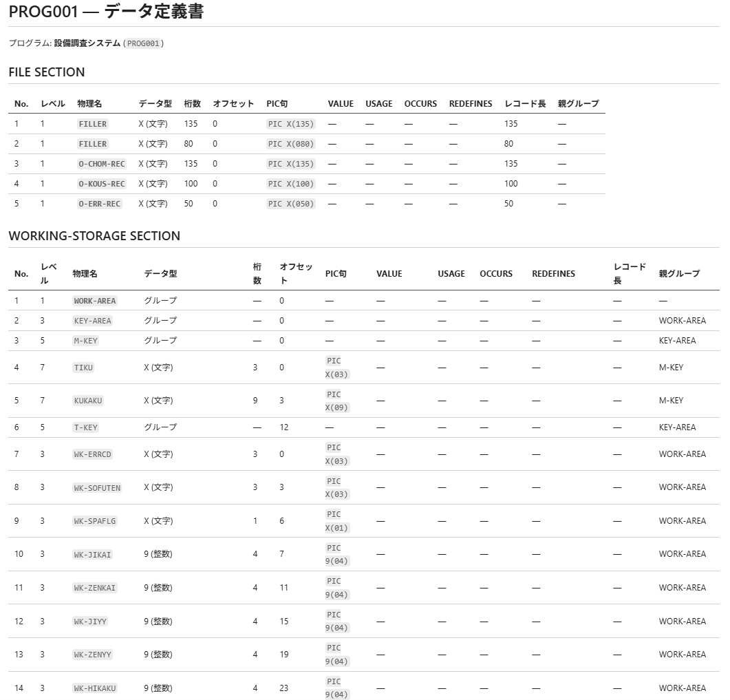Image resolution: width=730 pixels, height=700 pixels.
Task: Click the offset value 12 in the T-KEY row
Action: coord(284,427)
